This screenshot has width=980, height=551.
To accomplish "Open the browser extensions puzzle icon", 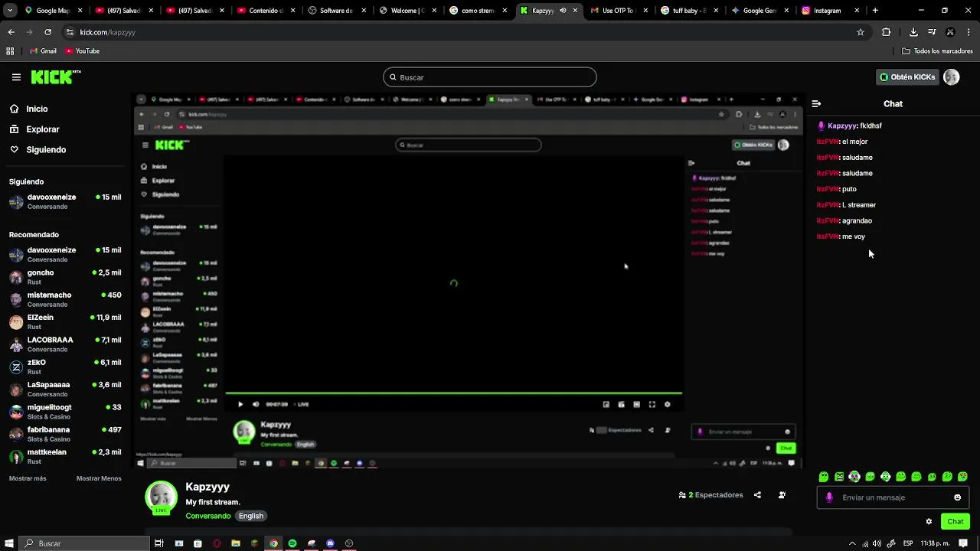I will pyautogui.click(x=887, y=32).
